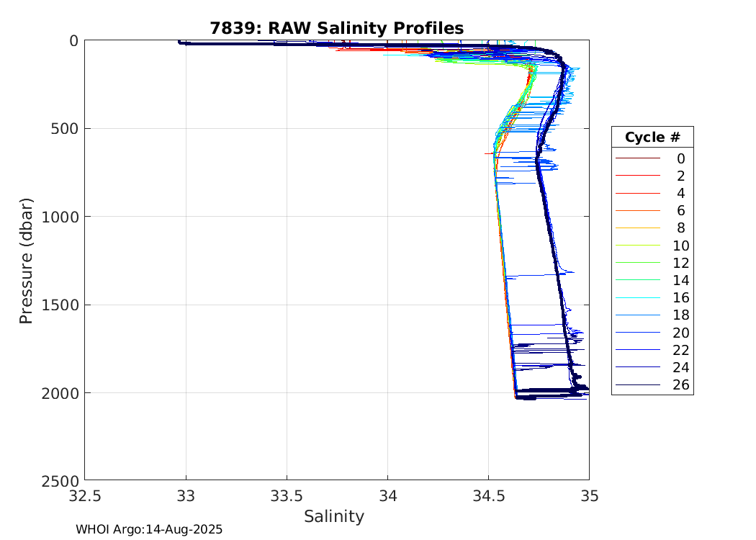Select the 34.5 tick on the salinity axis
This screenshot has height=540, width=756.
(x=488, y=496)
